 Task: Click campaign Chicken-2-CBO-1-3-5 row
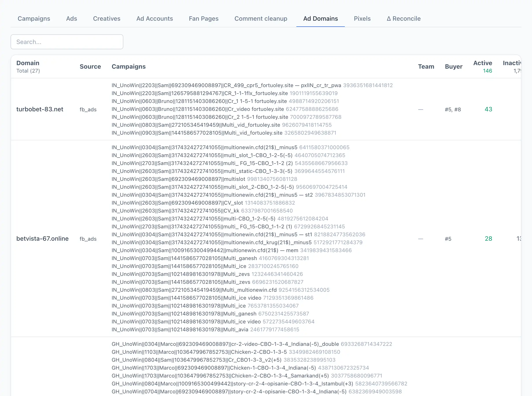click(x=226, y=352)
